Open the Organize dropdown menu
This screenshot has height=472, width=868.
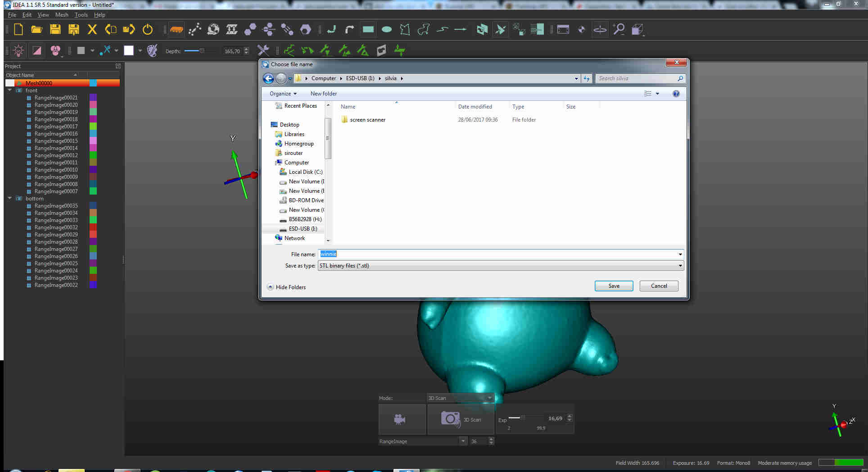(x=283, y=94)
